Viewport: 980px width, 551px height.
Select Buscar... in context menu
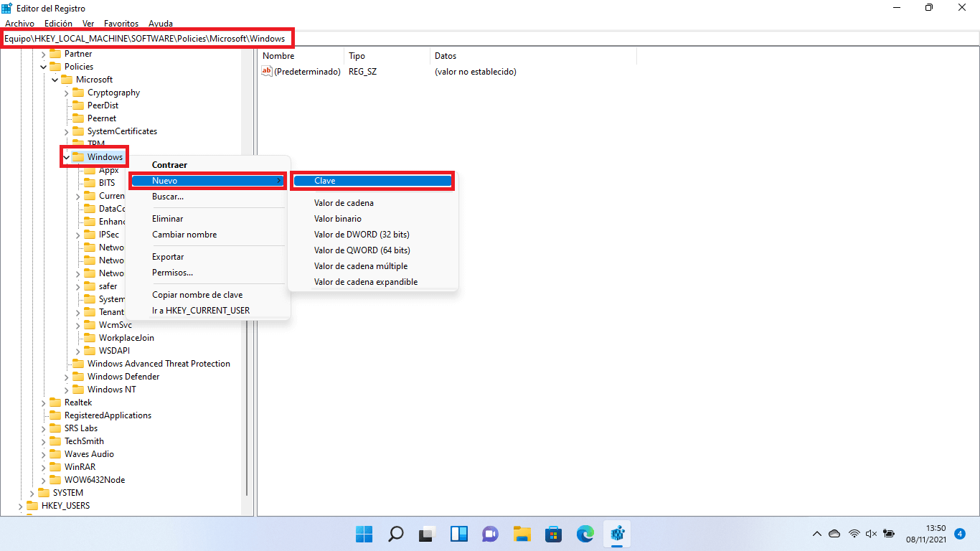pyautogui.click(x=208, y=197)
